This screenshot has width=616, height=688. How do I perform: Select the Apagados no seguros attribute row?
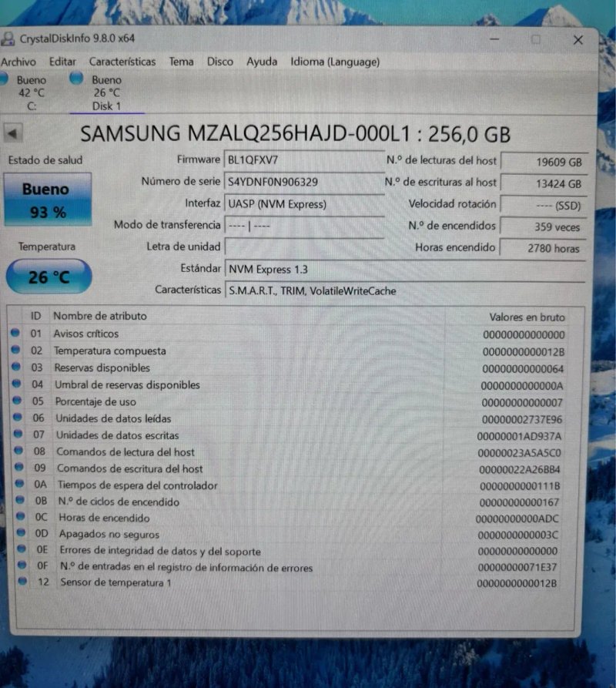[290, 534]
